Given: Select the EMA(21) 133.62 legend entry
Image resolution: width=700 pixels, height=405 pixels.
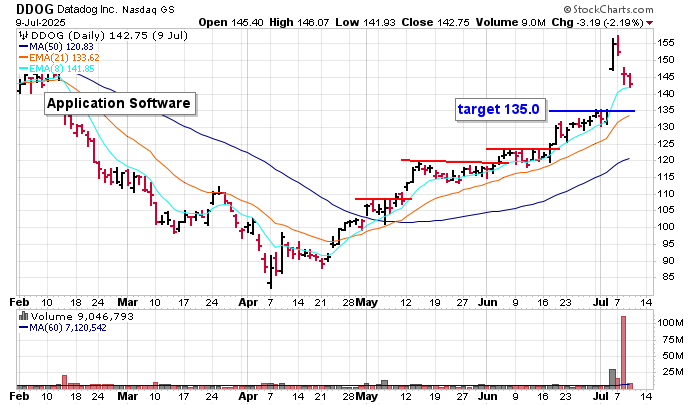Looking at the screenshot, I should pyautogui.click(x=59, y=58).
